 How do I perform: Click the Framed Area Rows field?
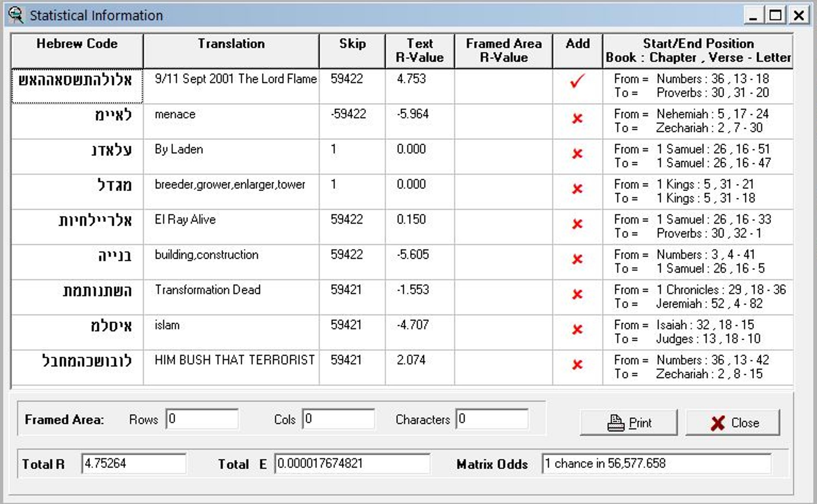tap(202, 419)
